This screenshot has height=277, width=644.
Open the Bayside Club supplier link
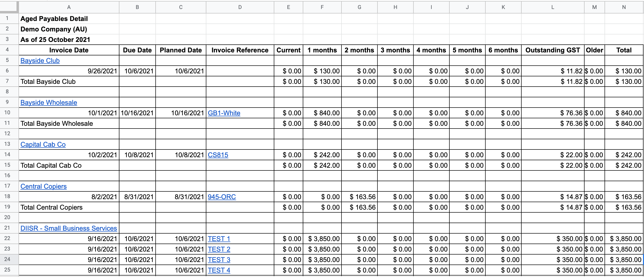[x=40, y=61]
